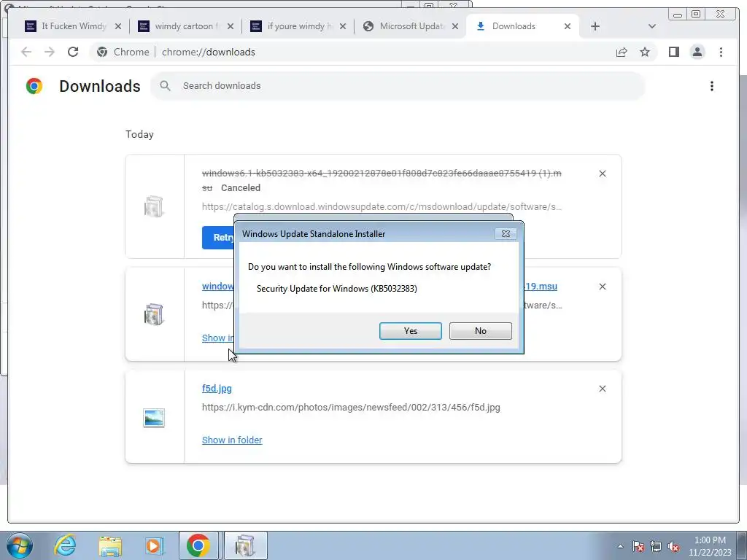Click the network tray icon

coord(656,546)
